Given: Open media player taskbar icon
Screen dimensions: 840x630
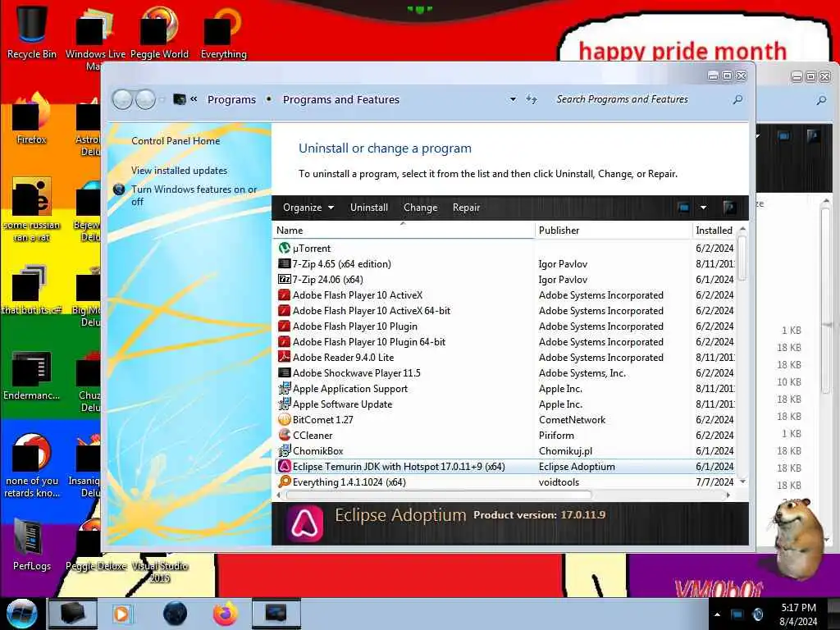Looking at the screenshot, I should pos(121,614).
